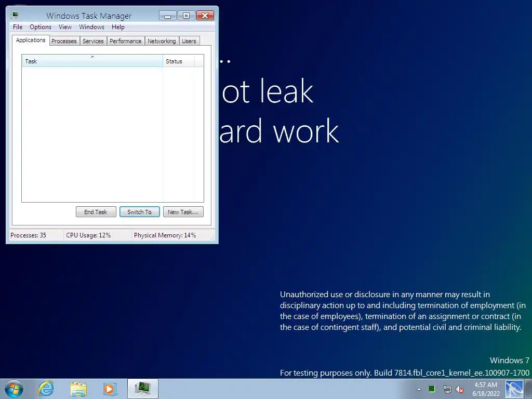Click the New Task... button
The width and height of the screenshot is (532, 399).
[183, 212]
